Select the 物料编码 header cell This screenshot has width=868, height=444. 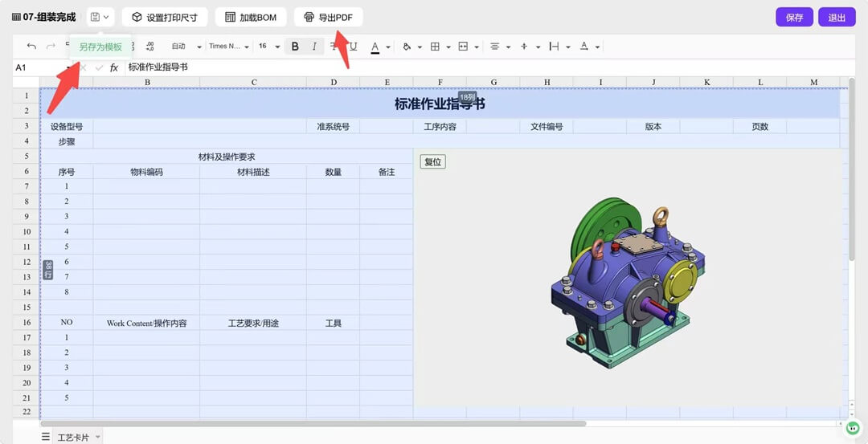[147, 172]
